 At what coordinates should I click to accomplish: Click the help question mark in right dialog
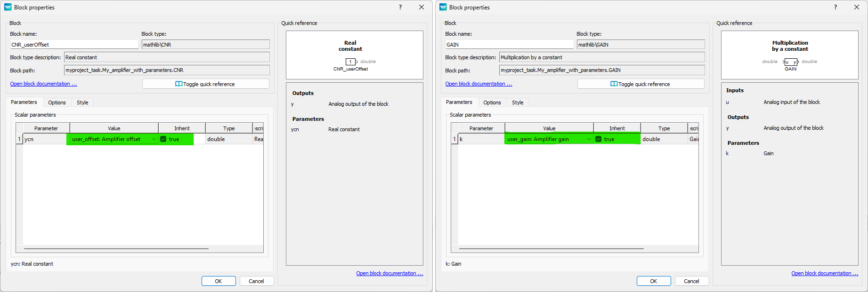[836, 7]
